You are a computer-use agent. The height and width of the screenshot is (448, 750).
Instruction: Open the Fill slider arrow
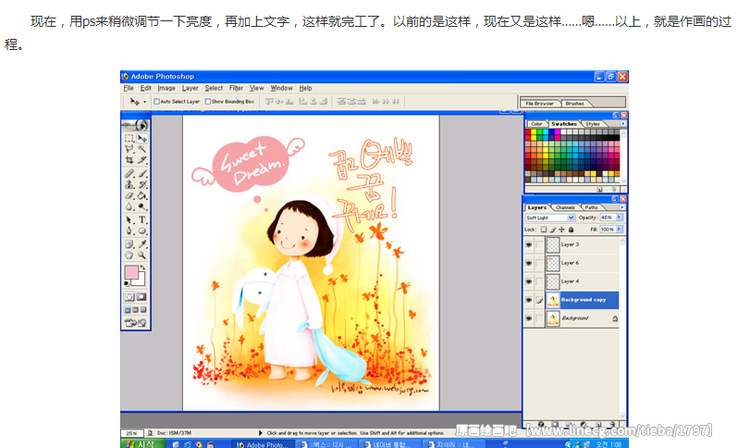click(619, 229)
